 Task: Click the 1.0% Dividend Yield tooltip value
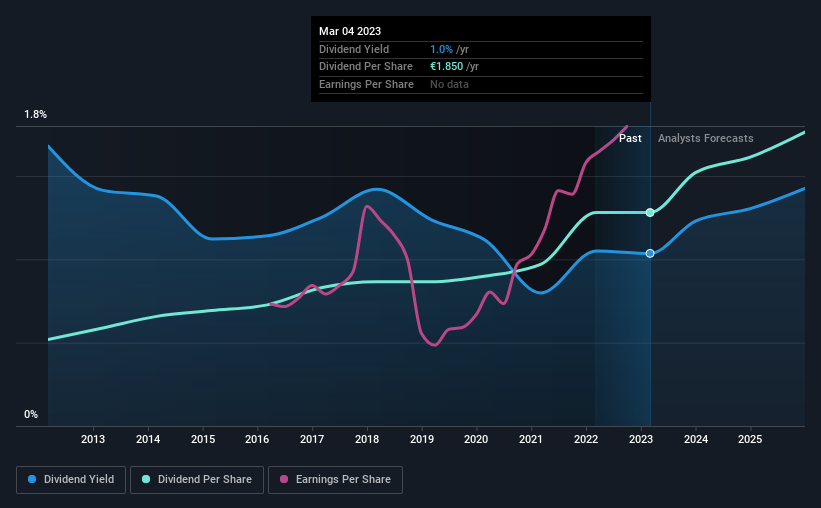pyautogui.click(x=441, y=49)
